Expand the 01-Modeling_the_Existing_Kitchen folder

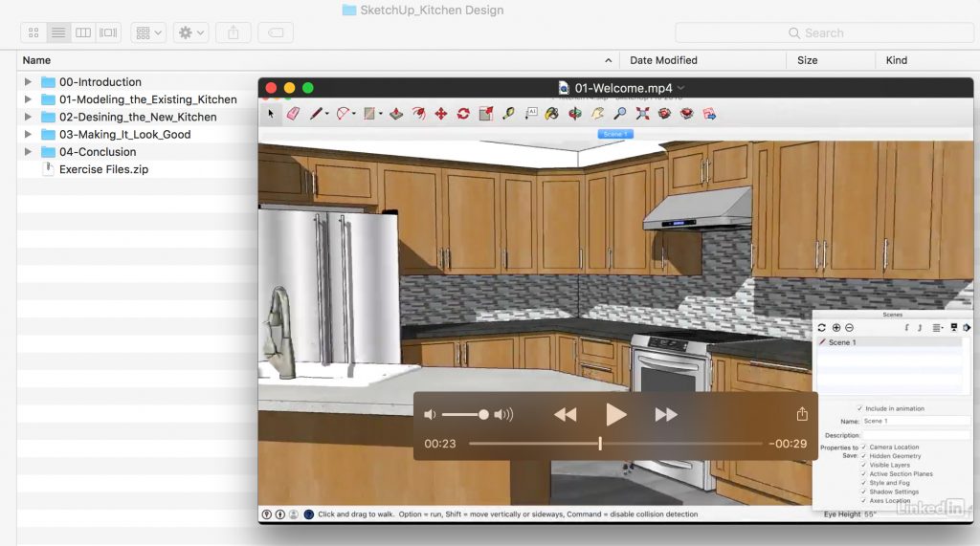[x=28, y=99]
